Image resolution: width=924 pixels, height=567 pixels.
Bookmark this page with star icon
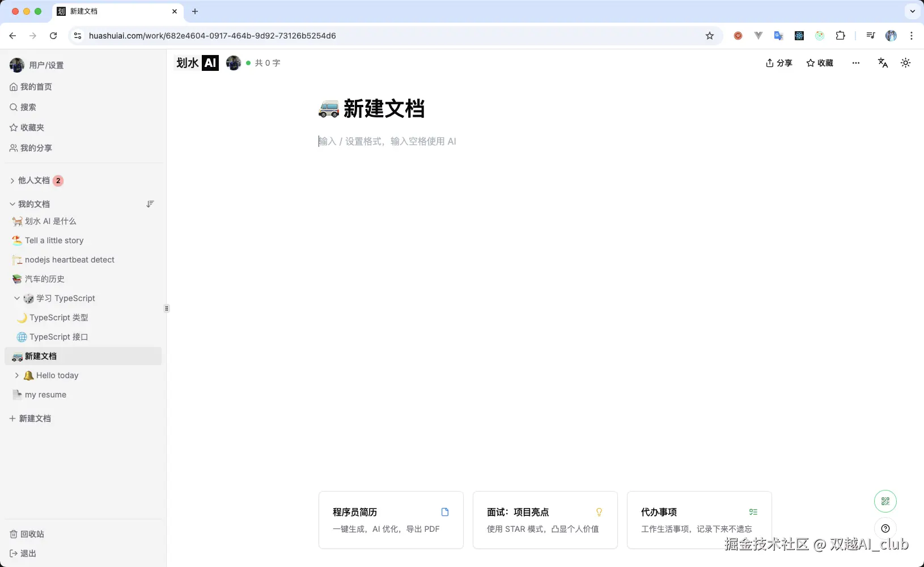tap(710, 36)
